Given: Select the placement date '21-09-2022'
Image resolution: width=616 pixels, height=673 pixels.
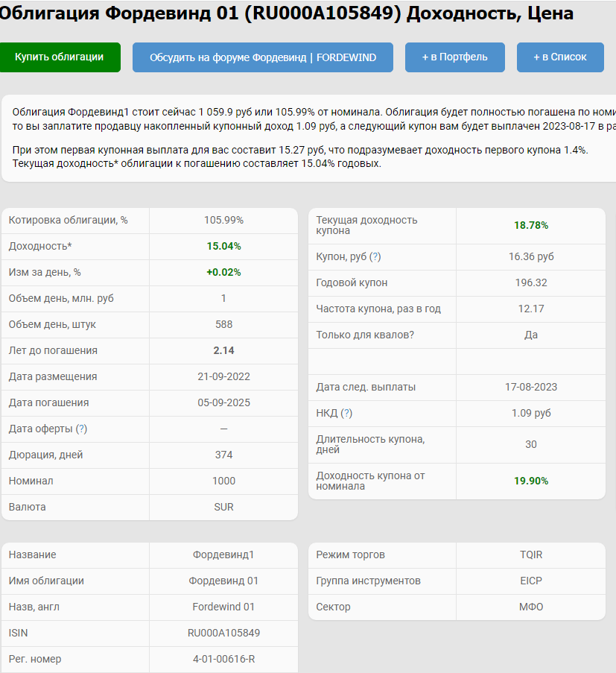Looking at the screenshot, I should click(223, 377).
